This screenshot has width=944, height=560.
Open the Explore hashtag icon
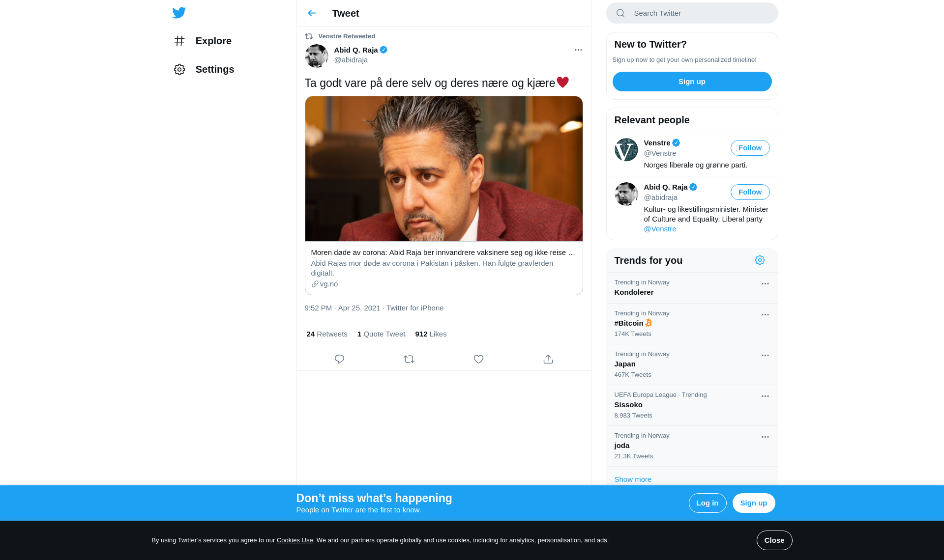[x=179, y=41]
